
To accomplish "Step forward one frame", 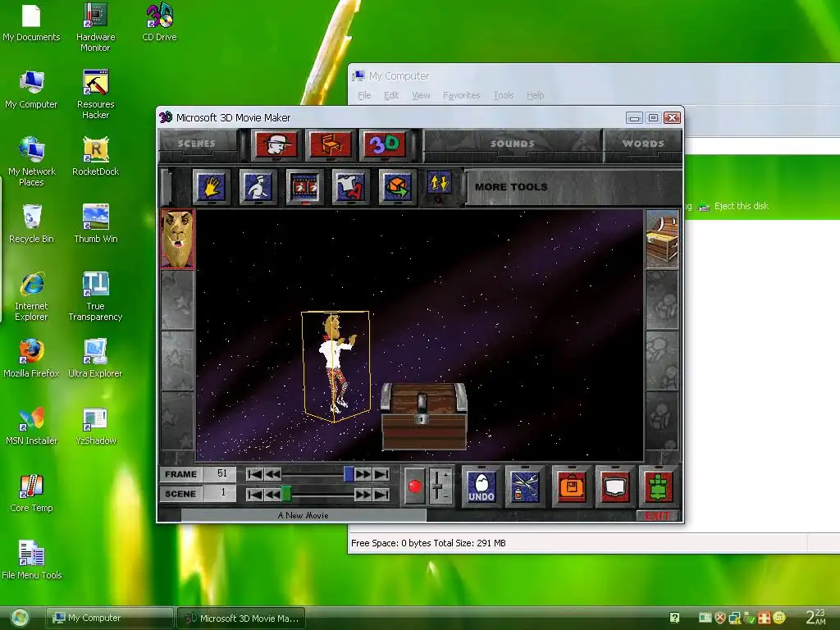I will pyautogui.click(x=363, y=474).
